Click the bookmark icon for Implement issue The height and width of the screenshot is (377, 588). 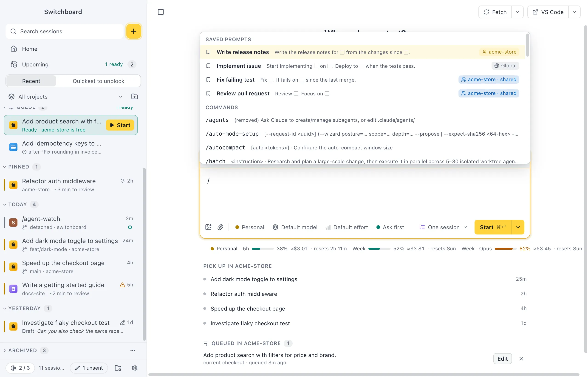coord(208,66)
